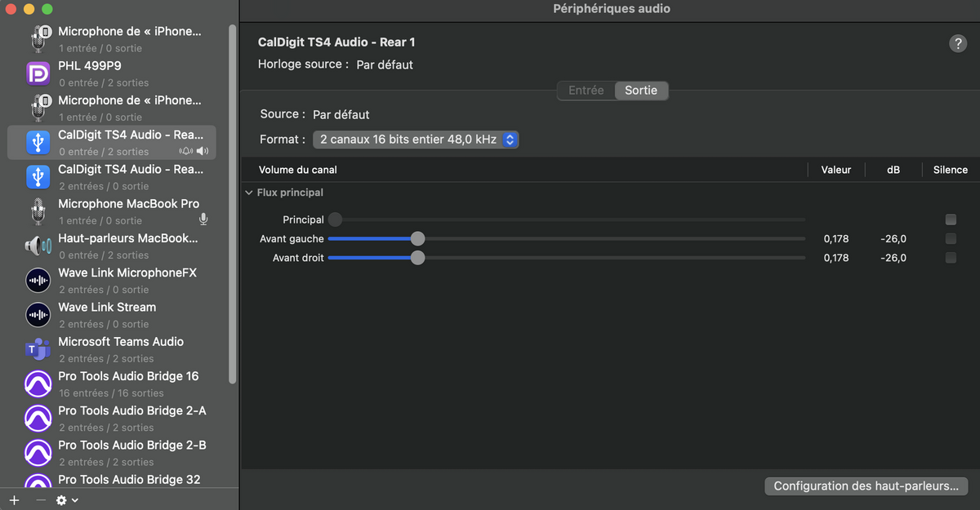
Task: Click USB icon of CalDigit output device (2 sorties)
Action: 38,143
